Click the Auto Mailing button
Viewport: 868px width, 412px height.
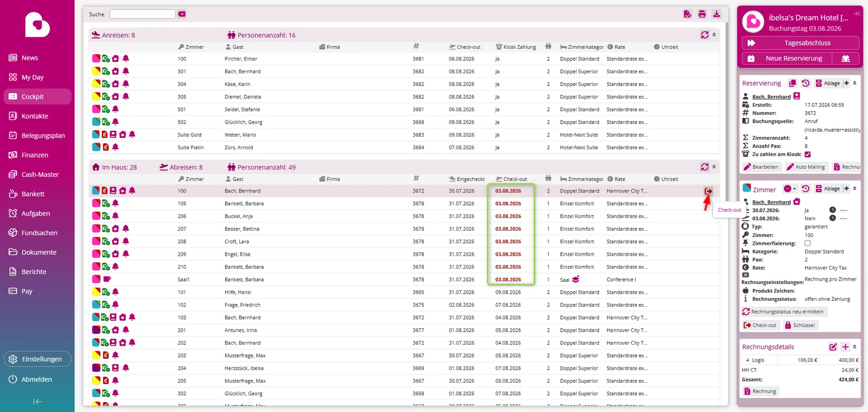coord(806,167)
